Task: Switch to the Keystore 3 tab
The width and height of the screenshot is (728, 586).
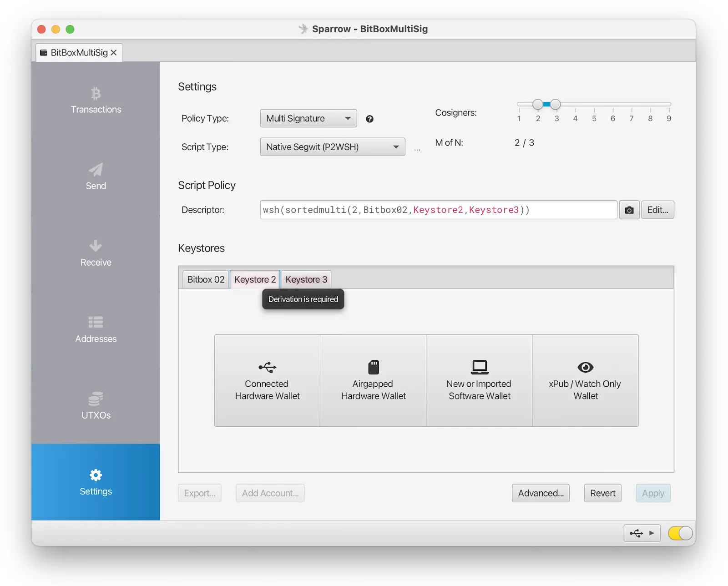Action: tap(306, 279)
